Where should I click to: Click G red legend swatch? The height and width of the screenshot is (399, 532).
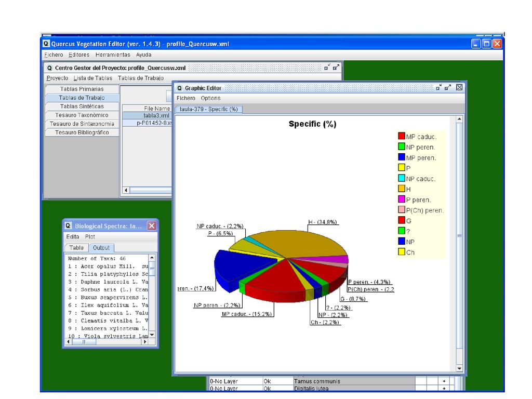tap(402, 220)
